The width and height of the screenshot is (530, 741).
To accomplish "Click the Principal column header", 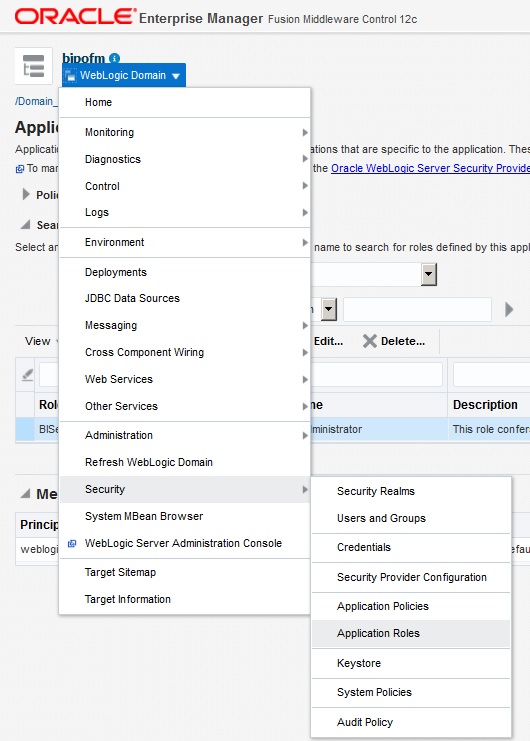I will (39, 525).
